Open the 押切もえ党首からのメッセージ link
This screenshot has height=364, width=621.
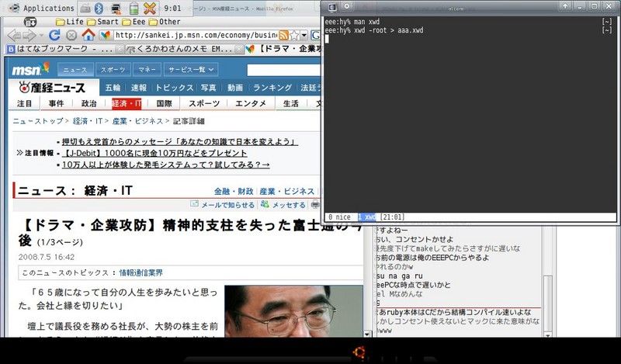[x=180, y=142]
